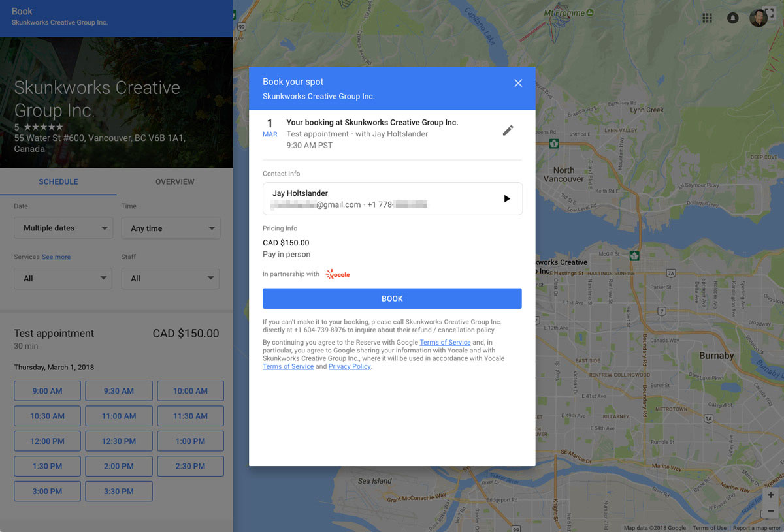This screenshot has height=532, width=784.
Task: Open the notifications bell icon
Action: click(732, 18)
